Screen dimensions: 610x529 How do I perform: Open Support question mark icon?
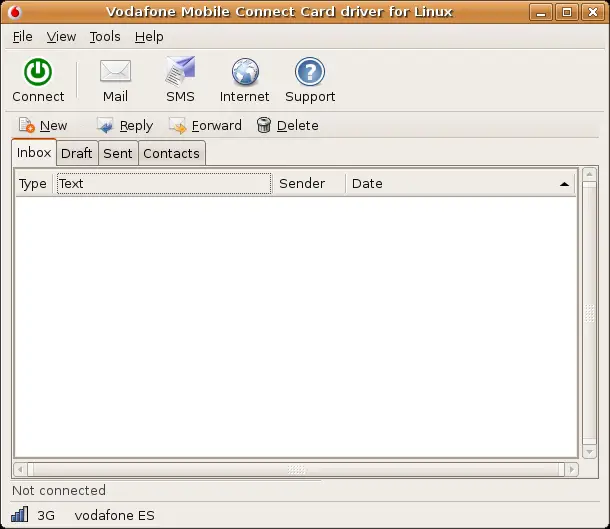pyautogui.click(x=310, y=72)
